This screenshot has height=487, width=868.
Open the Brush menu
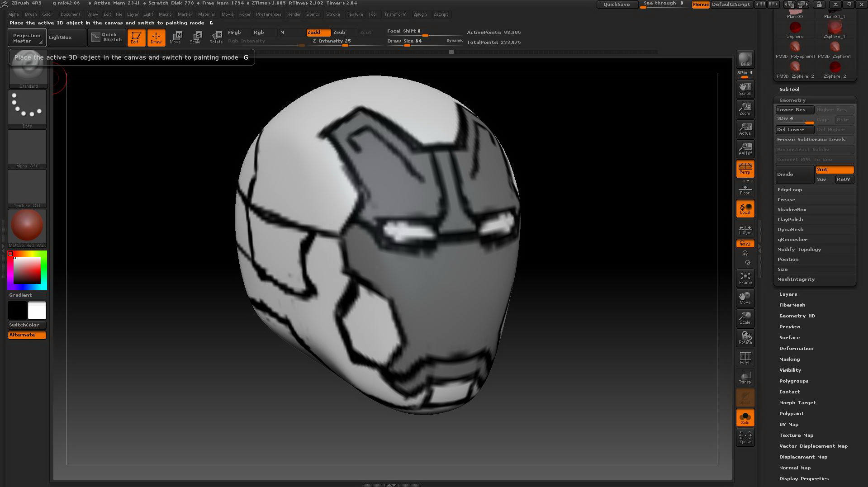click(31, 14)
